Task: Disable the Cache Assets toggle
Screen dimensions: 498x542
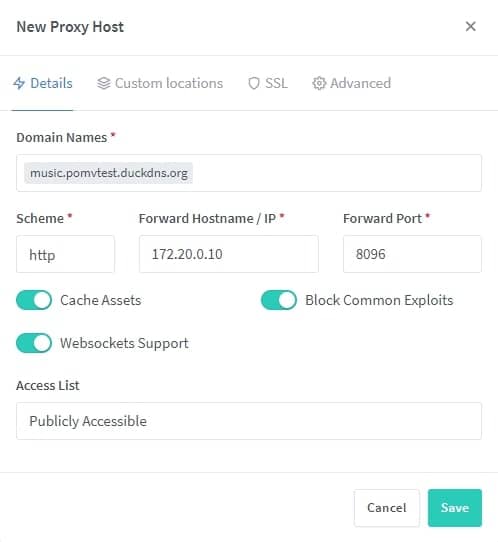Action: pos(34,300)
